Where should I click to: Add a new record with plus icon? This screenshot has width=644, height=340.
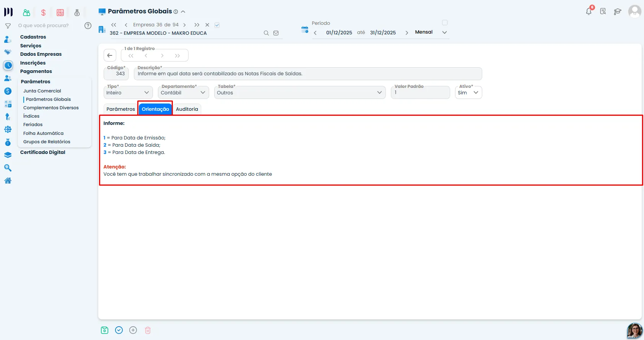(x=133, y=330)
